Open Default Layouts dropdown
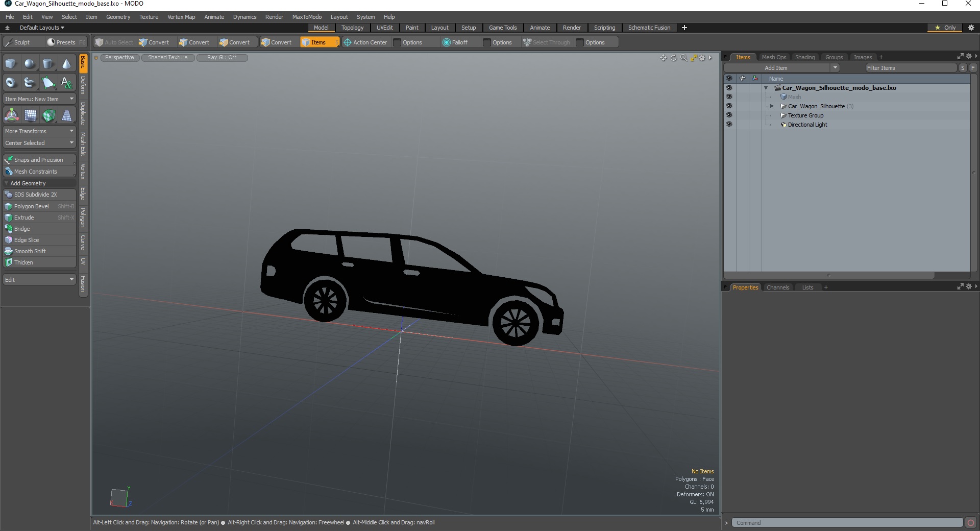This screenshot has height=531, width=980. click(42, 28)
